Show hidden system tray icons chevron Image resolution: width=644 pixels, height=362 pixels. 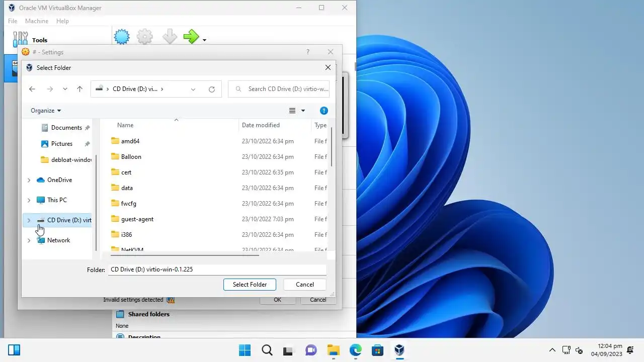point(552,350)
